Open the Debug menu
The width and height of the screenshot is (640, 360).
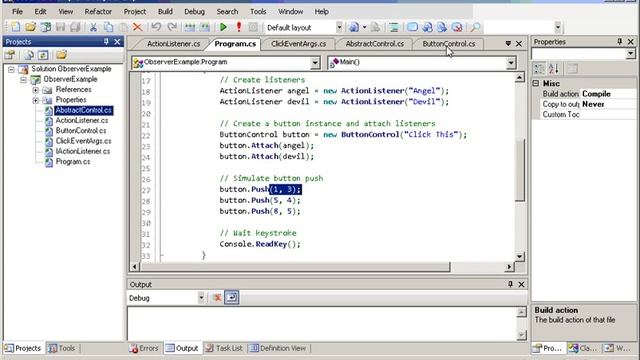194,11
